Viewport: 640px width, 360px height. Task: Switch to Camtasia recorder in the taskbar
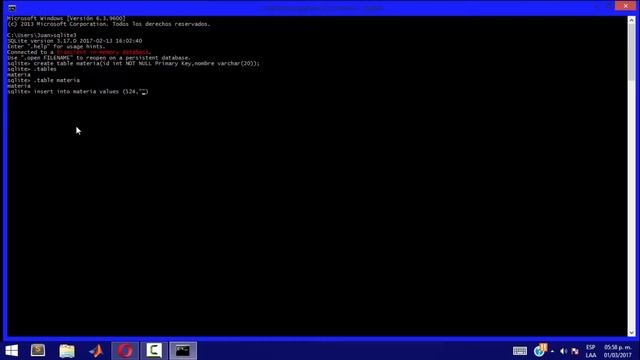point(154,351)
